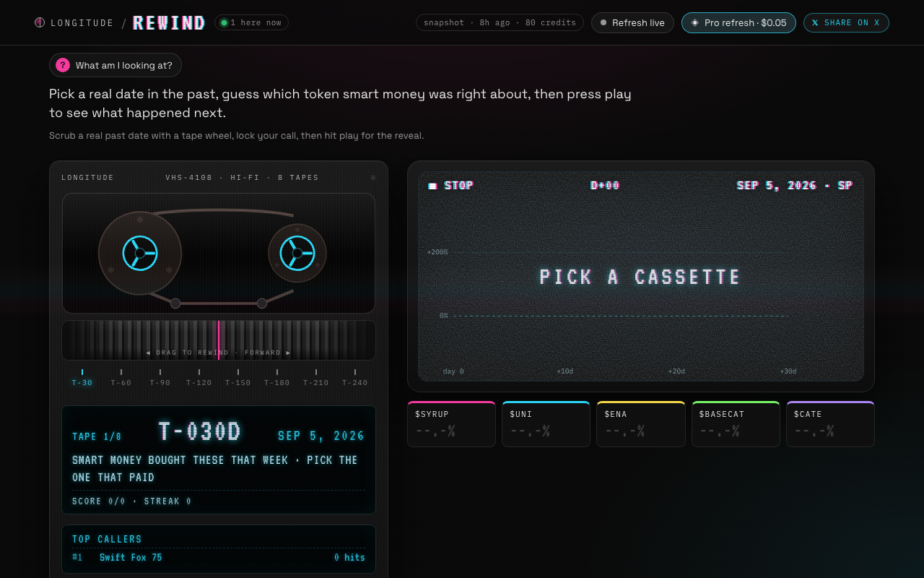Choose the $BASECAT cassette card
924x578 pixels.
point(736,424)
